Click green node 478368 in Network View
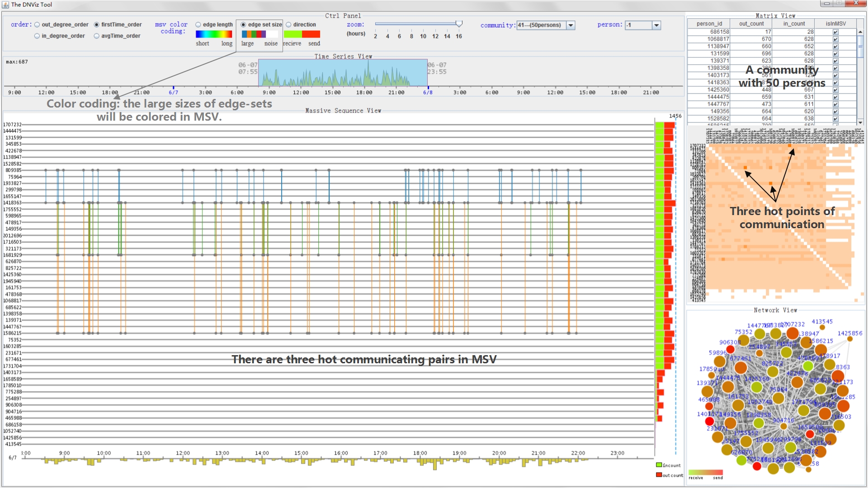Viewport: 868px width, 488px height. [808, 366]
